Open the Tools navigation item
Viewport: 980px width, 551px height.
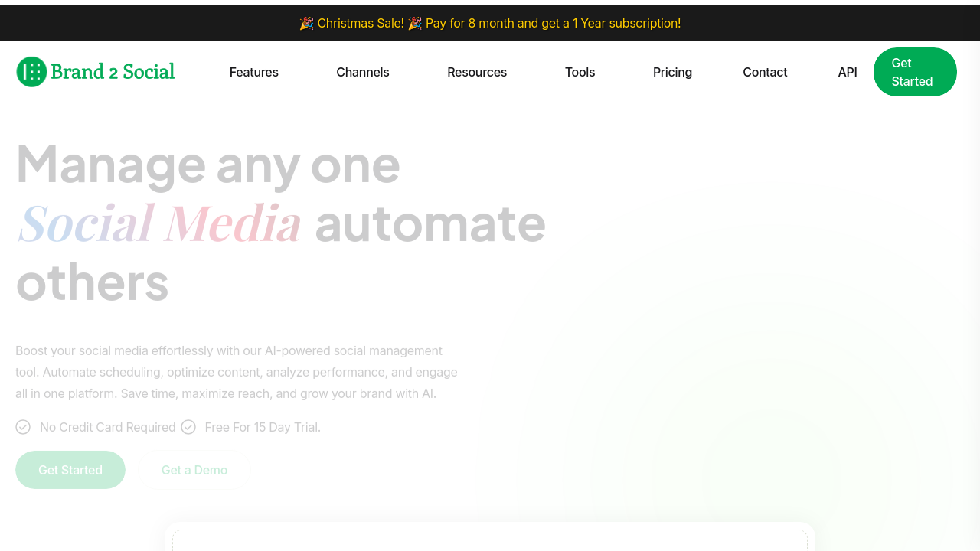pyautogui.click(x=580, y=72)
